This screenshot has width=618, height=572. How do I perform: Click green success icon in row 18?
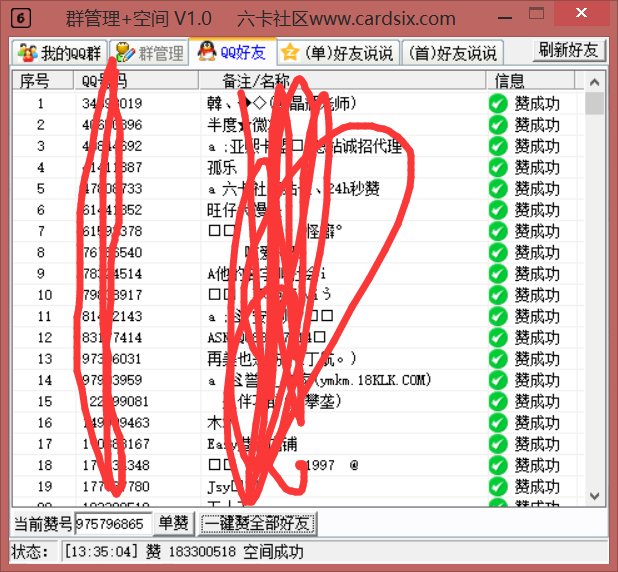(498, 465)
